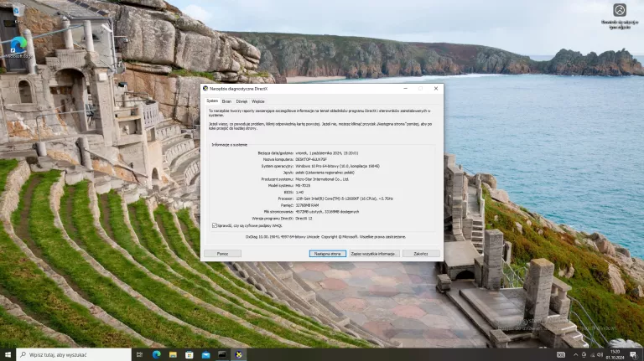Click the taskbar search box
This screenshot has width=644, height=361.
click(74, 354)
